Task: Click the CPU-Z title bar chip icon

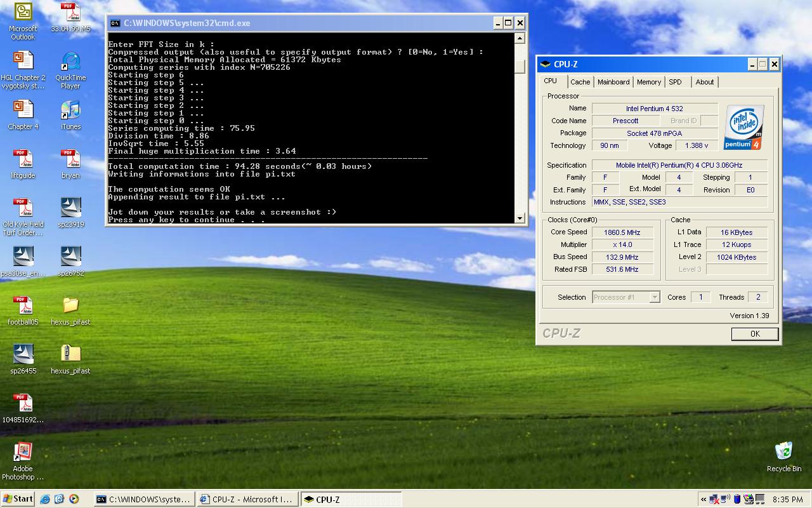Action: click(546, 64)
